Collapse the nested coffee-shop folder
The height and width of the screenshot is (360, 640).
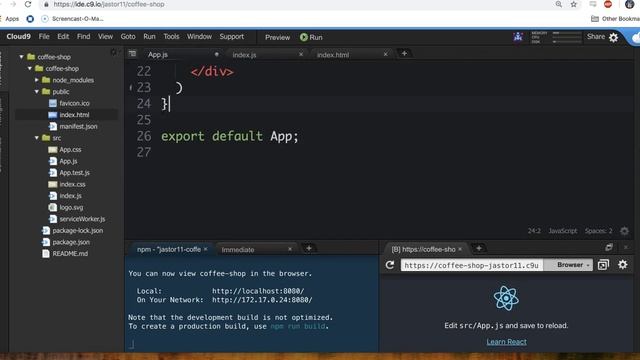pyautogui.click(x=29, y=69)
